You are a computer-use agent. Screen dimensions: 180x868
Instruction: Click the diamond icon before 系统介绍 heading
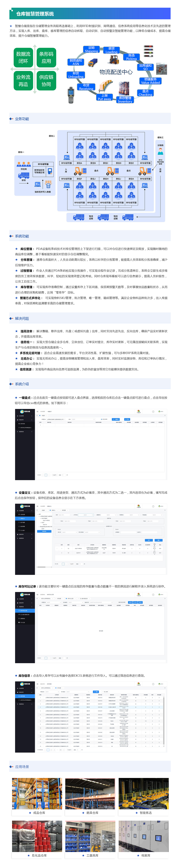click(11, 384)
